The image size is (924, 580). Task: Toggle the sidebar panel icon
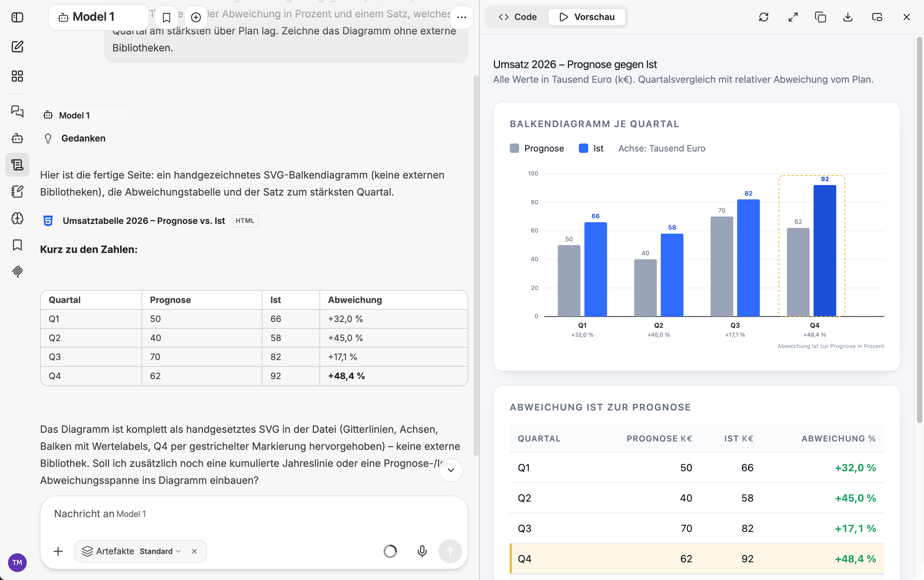click(x=17, y=17)
